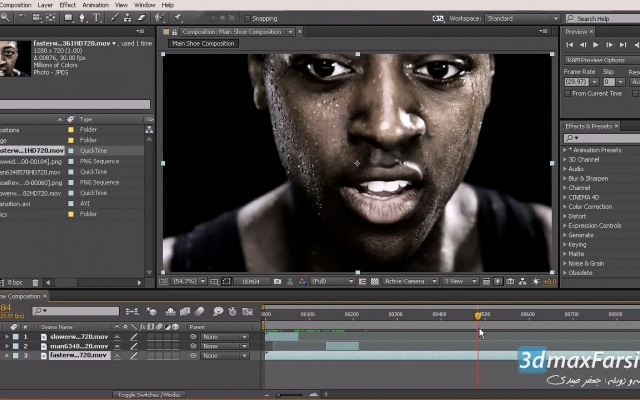This screenshot has width=640, height=400.
Task: Click the current time indicator marker
Action: pyautogui.click(x=478, y=316)
